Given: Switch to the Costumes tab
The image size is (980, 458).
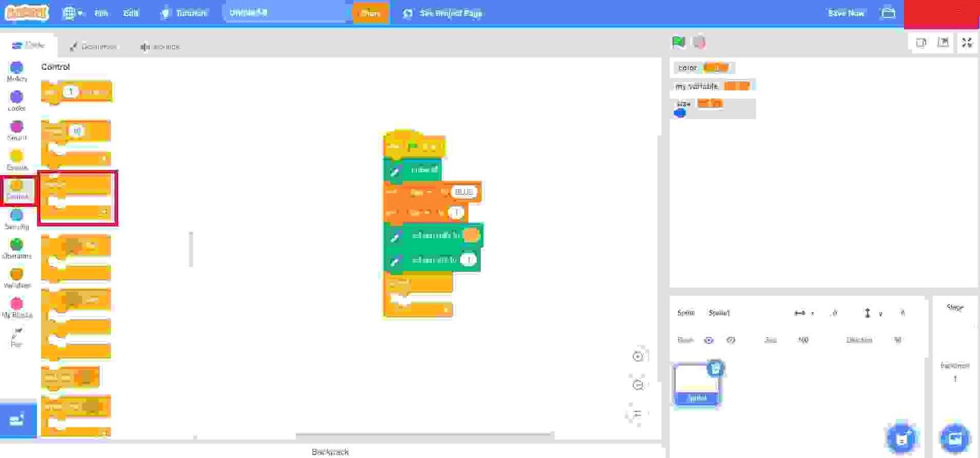Looking at the screenshot, I should [x=93, y=46].
